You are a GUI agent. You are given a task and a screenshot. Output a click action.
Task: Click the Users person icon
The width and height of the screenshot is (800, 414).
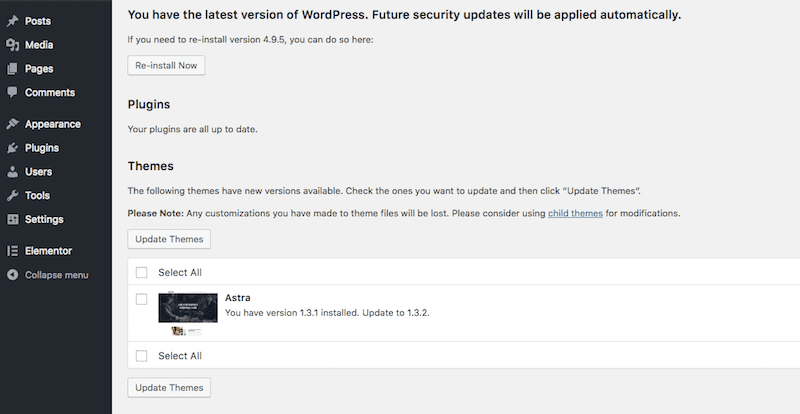click(x=13, y=172)
